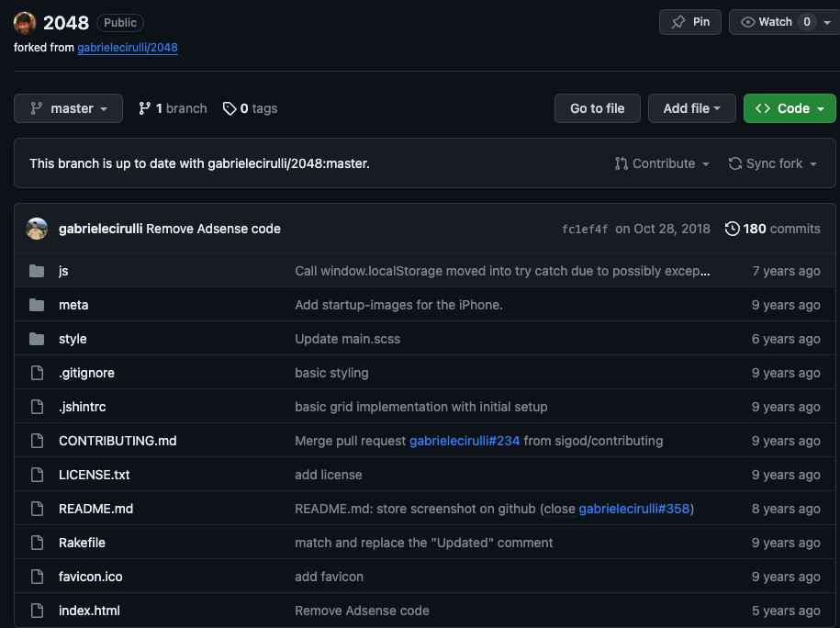Open commit 'Call window.localStorage moved into try catch'
This screenshot has width=840, height=628.
[x=502, y=271]
